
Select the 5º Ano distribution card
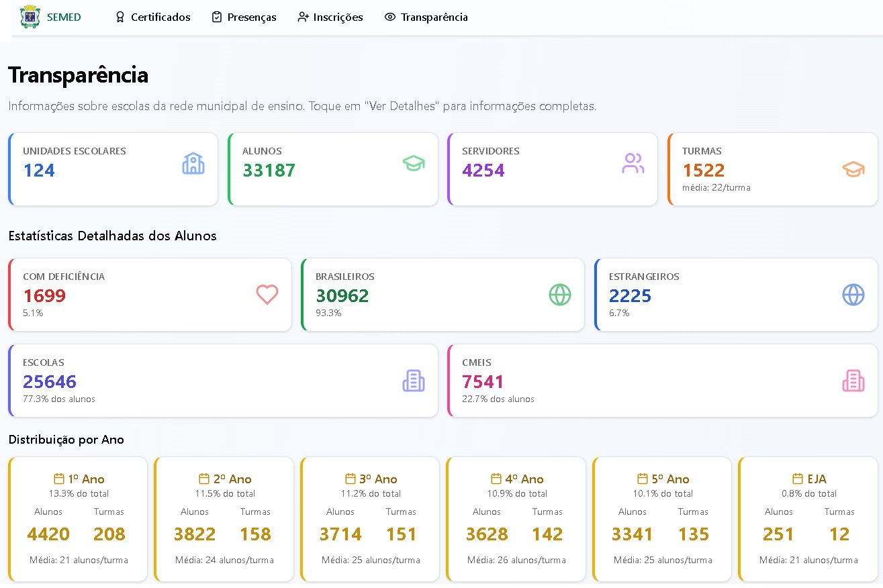pyautogui.click(x=662, y=519)
